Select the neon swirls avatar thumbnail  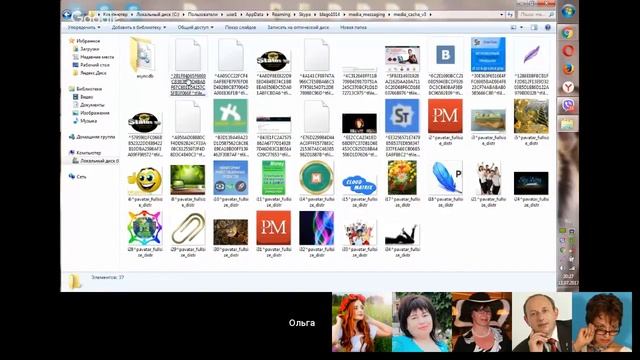point(316,228)
